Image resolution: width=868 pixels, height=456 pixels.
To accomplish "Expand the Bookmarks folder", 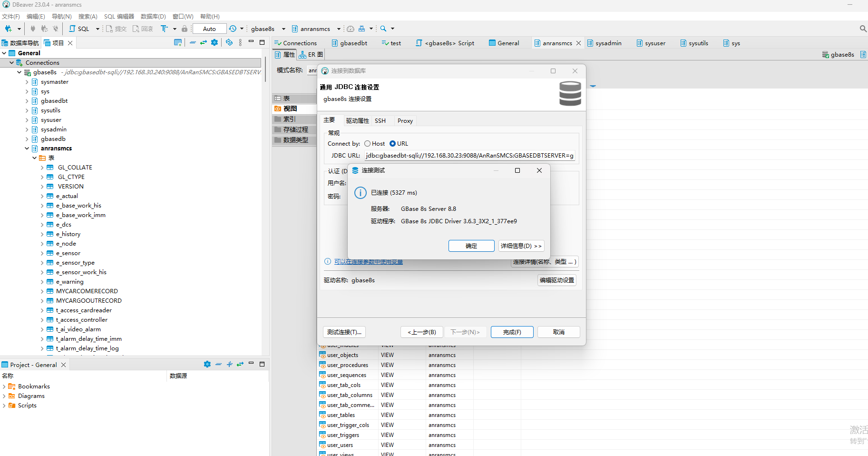I will click(x=4, y=387).
